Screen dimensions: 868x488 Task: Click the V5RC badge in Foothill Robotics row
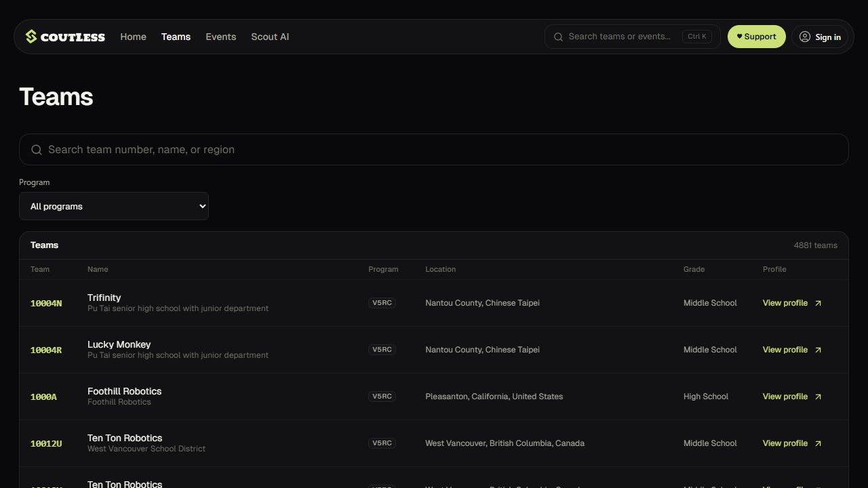382,396
